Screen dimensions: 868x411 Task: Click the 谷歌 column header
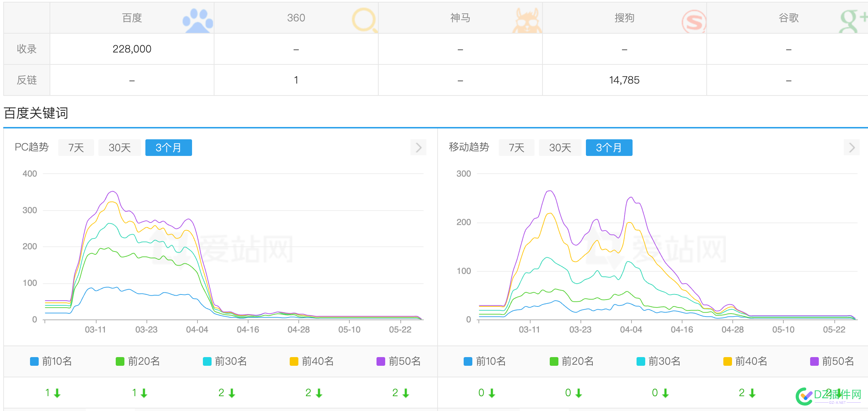coord(789,18)
